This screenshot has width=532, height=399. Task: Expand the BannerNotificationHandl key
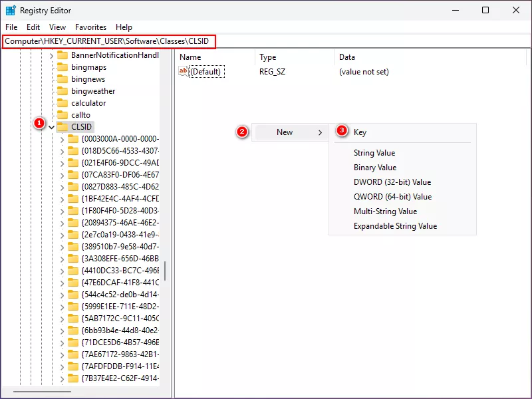pyautogui.click(x=51, y=55)
